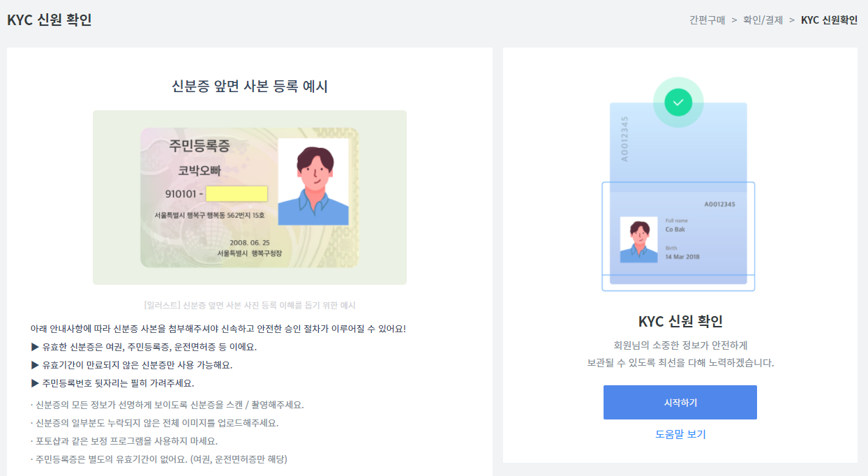
Task: Click the KYC 신원 확인 page heading
Action: tap(49, 20)
